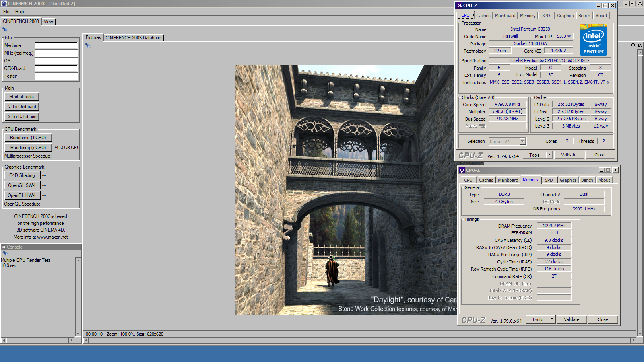Expand Tools dropdown arrow in lower CPU-Z
This screenshot has height=362, width=644.
552,320
